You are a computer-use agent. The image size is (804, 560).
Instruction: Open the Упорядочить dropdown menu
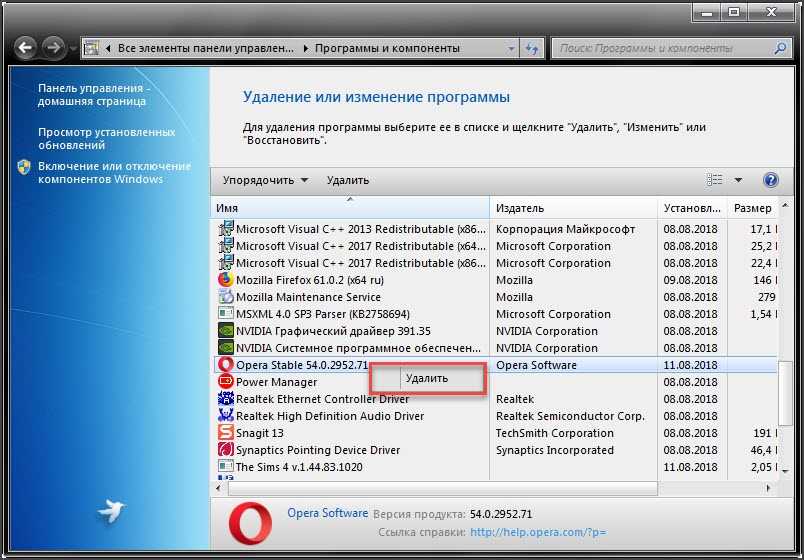pyautogui.click(x=265, y=180)
